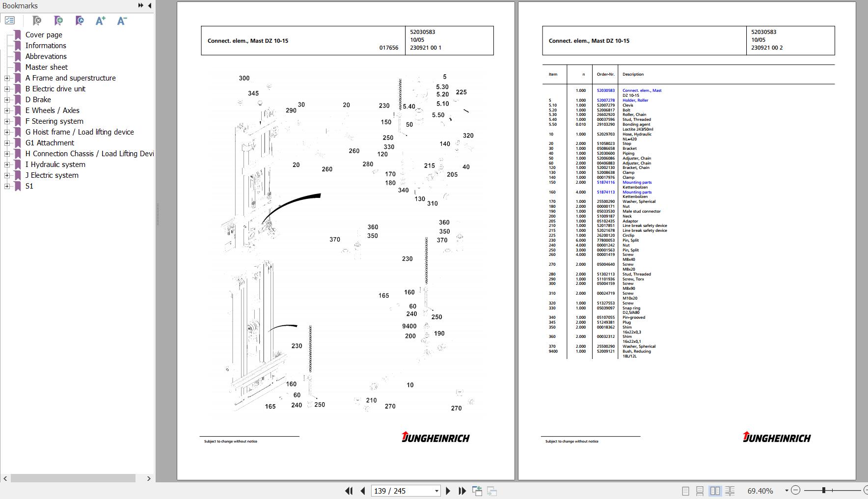This screenshot has height=499, width=868.
Task: Adjust the zoom slider handle
Action: 824,490
